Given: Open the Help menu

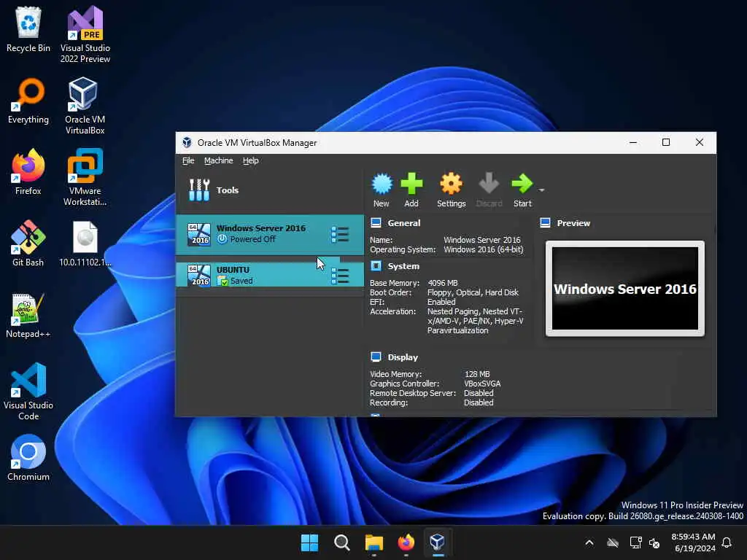Looking at the screenshot, I should [251, 160].
